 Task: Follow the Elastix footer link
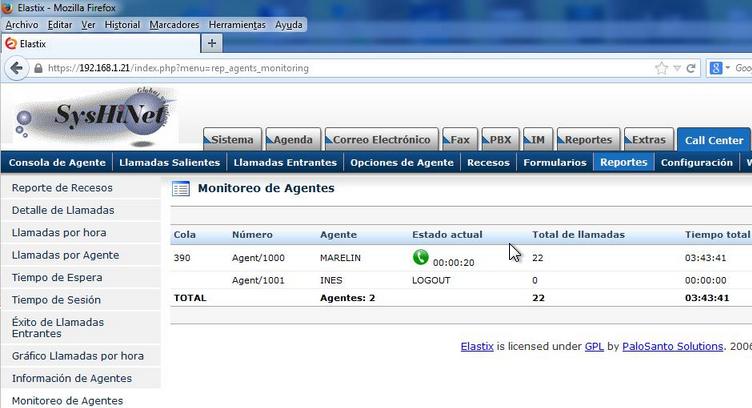point(477,346)
